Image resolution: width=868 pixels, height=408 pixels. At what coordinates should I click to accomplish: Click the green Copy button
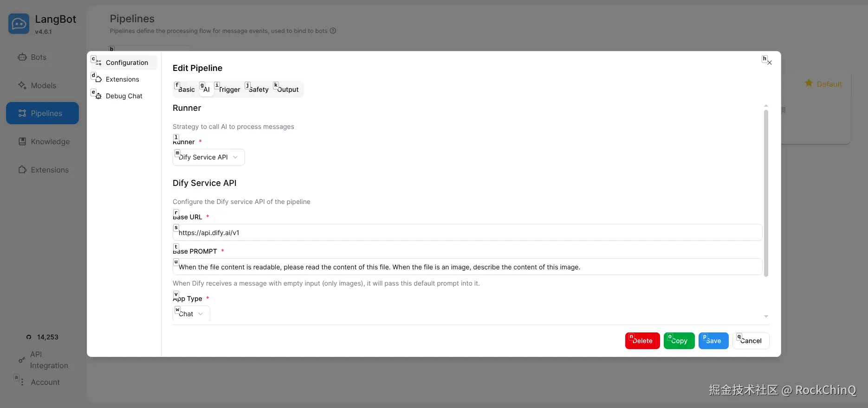tap(679, 341)
